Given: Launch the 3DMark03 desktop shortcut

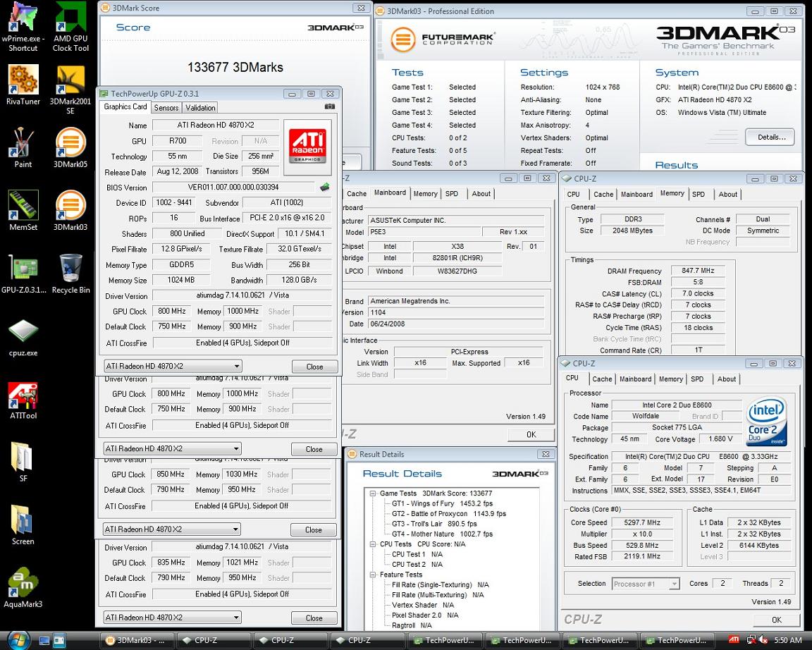Looking at the screenshot, I should coord(70,211).
